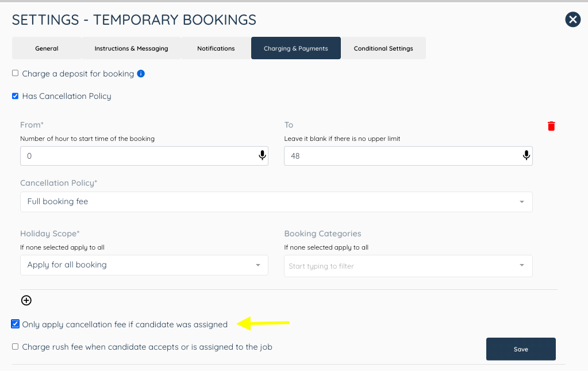Close the Temporary Bookings settings dialog
This screenshot has width=588, height=371.
point(572,20)
